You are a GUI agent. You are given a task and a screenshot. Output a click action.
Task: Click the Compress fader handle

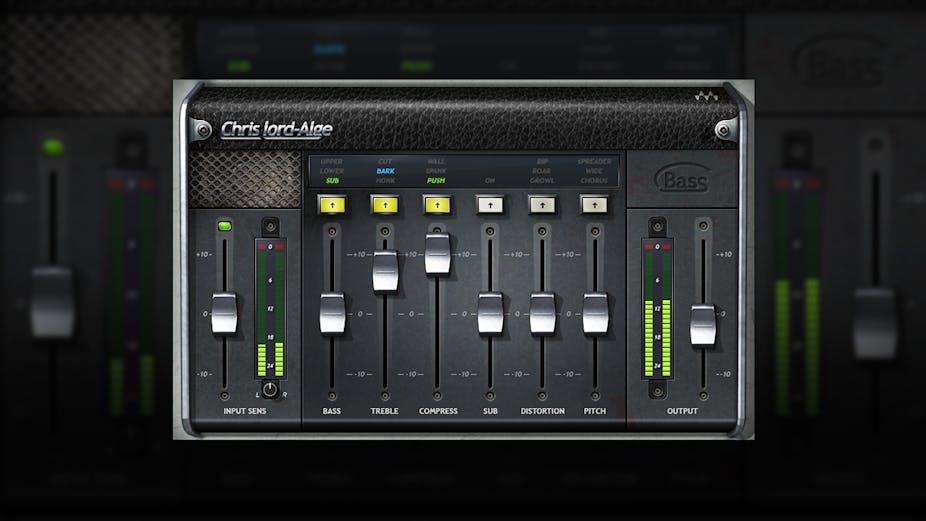437,253
